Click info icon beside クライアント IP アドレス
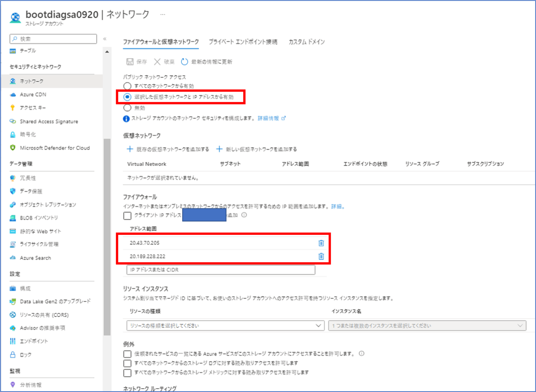Viewport: 536px width, 392px height. click(x=244, y=215)
